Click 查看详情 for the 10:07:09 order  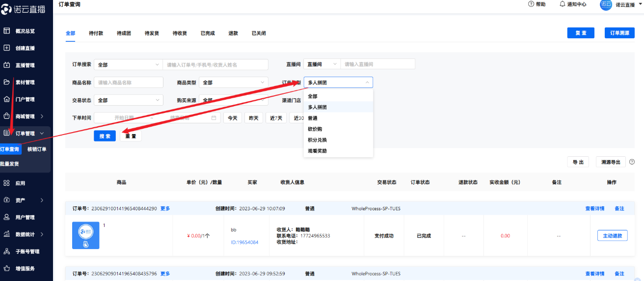click(594, 208)
